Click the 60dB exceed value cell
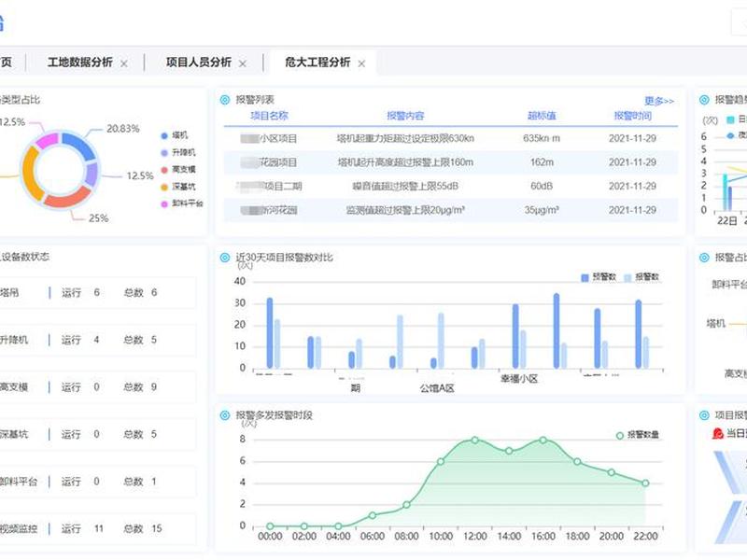Image resolution: width=747 pixels, height=560 pixels. point(542,186)
